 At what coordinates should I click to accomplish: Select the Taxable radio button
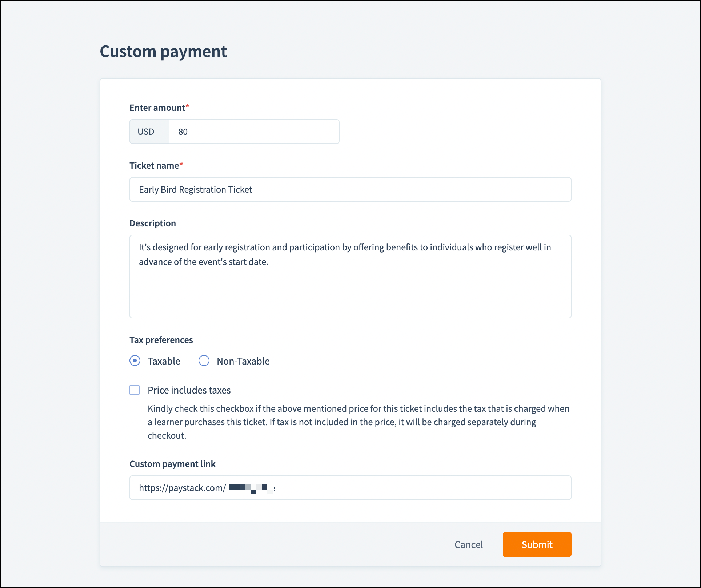click(135, 361)
